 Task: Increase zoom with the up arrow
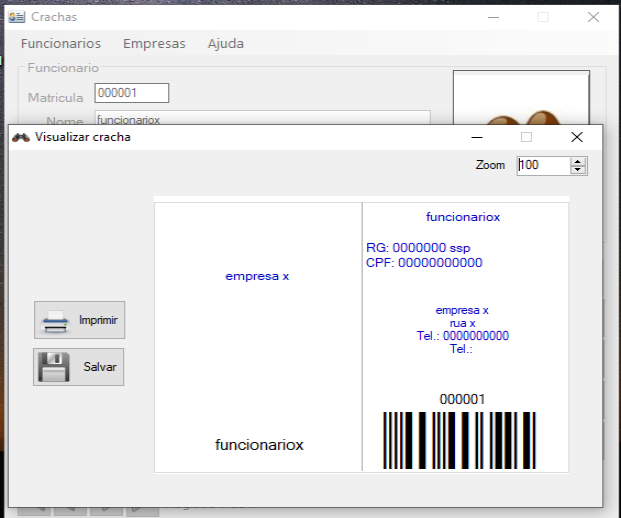point(578,161)
